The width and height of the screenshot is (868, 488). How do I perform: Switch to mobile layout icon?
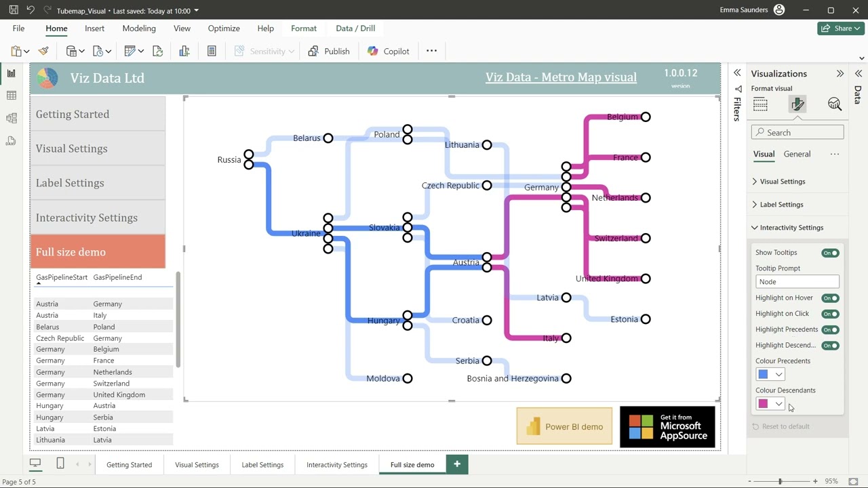60,464
